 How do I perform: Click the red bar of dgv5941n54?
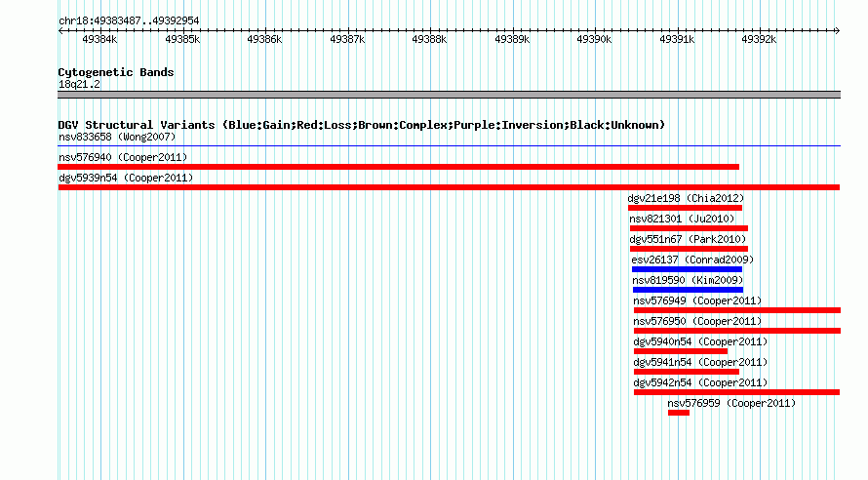[687, 372]
